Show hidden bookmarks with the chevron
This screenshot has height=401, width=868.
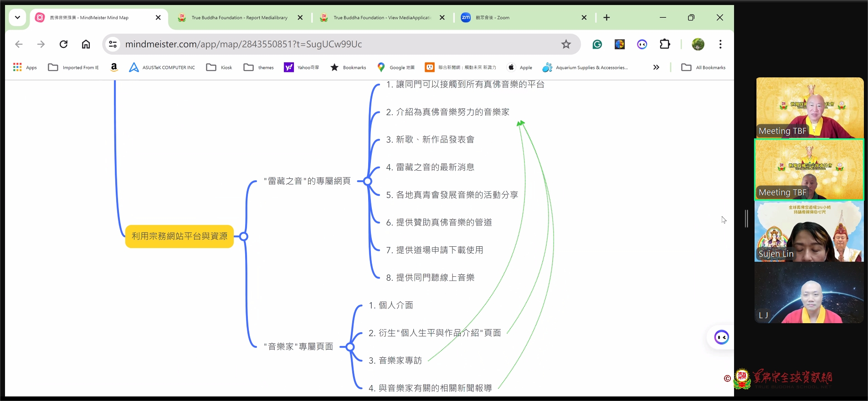[x=656, y=67]
